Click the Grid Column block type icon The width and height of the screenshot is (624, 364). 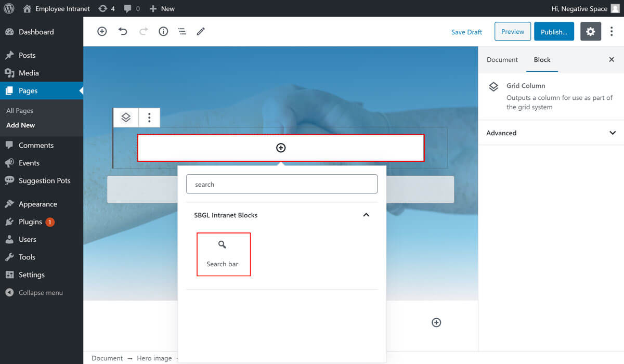[x=126, y=118]
